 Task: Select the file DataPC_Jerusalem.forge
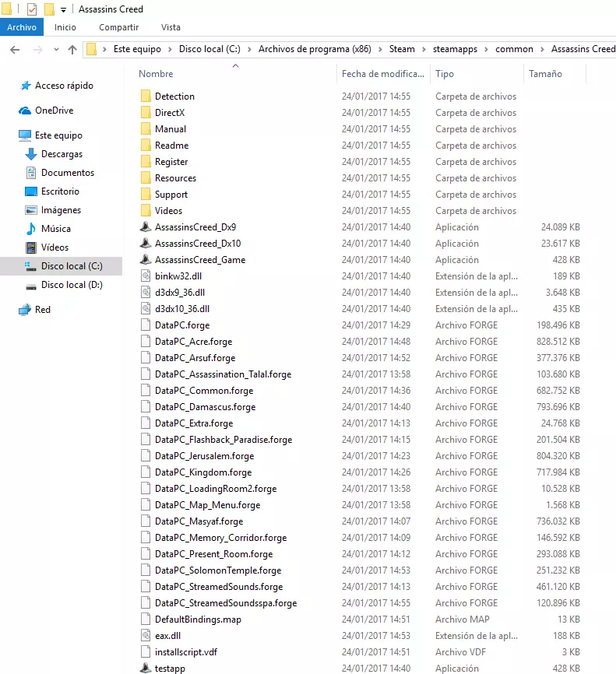204,455
